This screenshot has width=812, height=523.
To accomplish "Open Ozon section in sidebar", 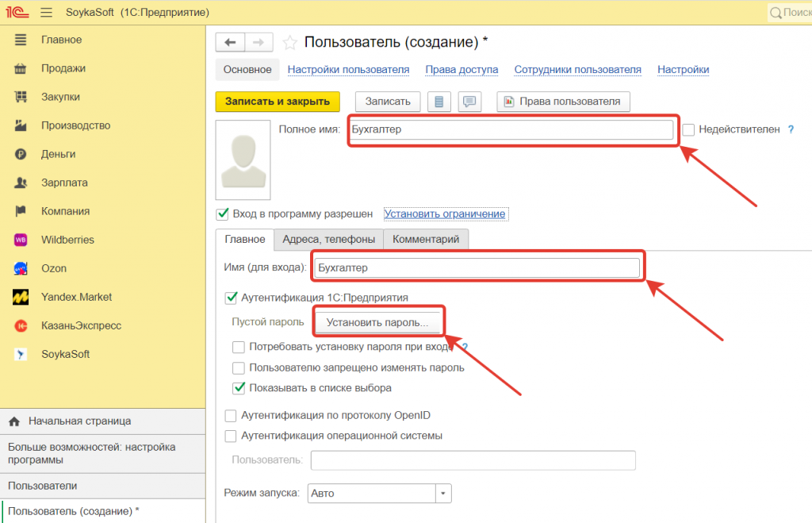I will [54, 268].
